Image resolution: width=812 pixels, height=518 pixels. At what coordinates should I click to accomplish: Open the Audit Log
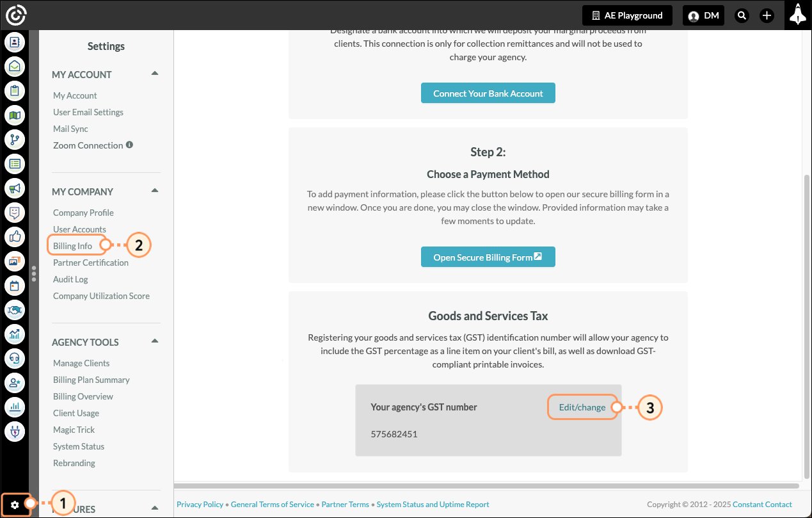(x=70, y=279)
